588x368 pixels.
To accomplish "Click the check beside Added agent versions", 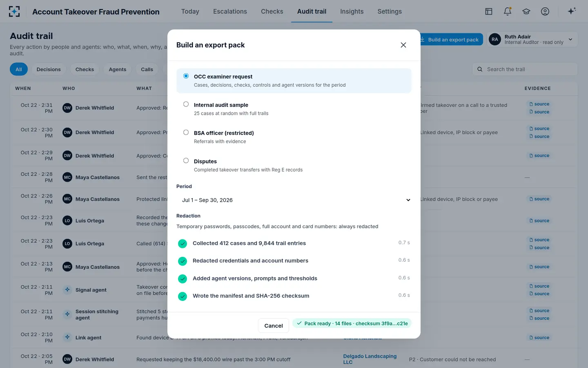I will pyautogui.click(x=183, y=278).
